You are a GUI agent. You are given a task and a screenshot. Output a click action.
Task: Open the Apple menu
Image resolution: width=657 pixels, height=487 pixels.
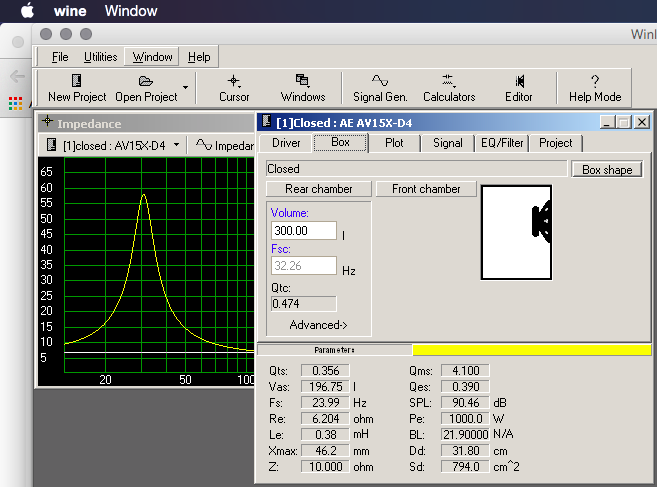click(x=28, y=11)
